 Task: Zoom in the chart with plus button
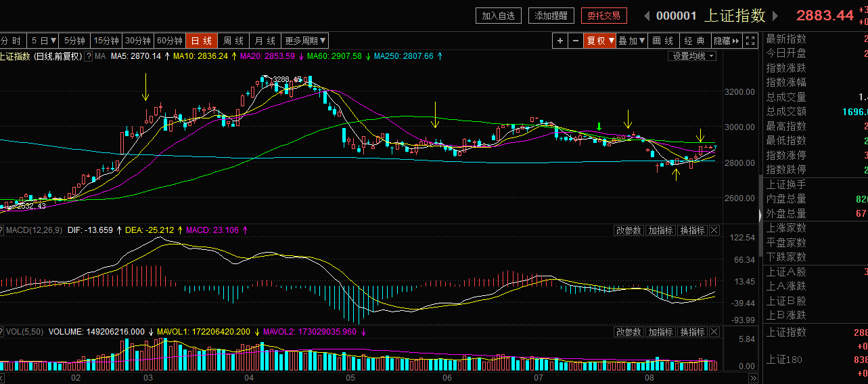pyautogui.click(x=560, y=41)
